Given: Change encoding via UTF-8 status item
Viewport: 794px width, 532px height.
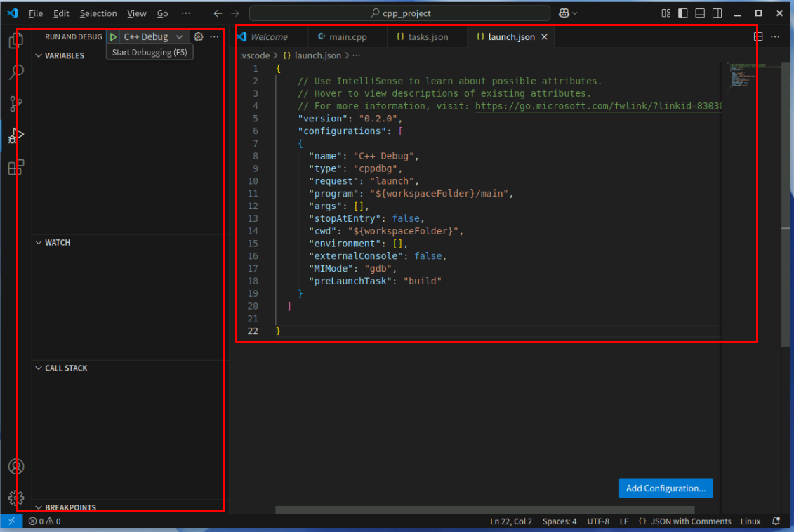Looking at the screenshot, I should 598,521.
